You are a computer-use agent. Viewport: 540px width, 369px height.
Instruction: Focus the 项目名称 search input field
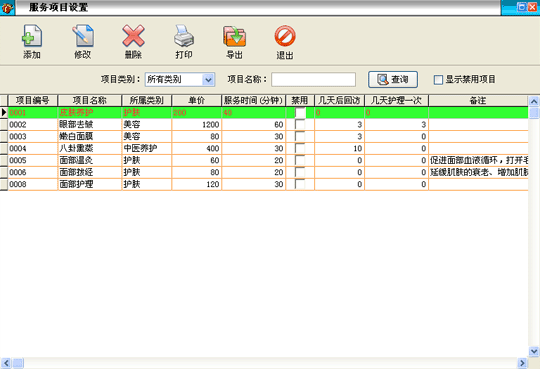[313, 80]
